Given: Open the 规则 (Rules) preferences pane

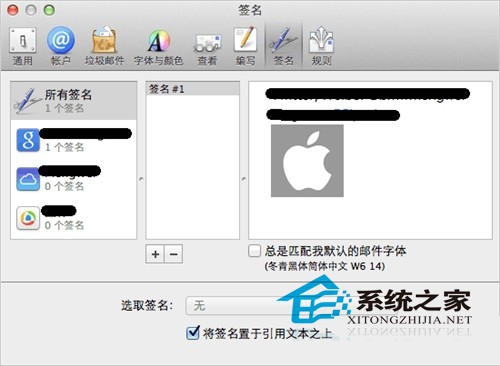Looking at the screenshot, I should click(x=321, y=46).
